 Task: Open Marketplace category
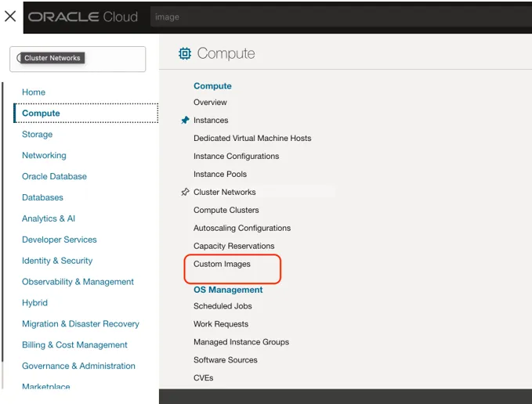(x=46, y=386)
